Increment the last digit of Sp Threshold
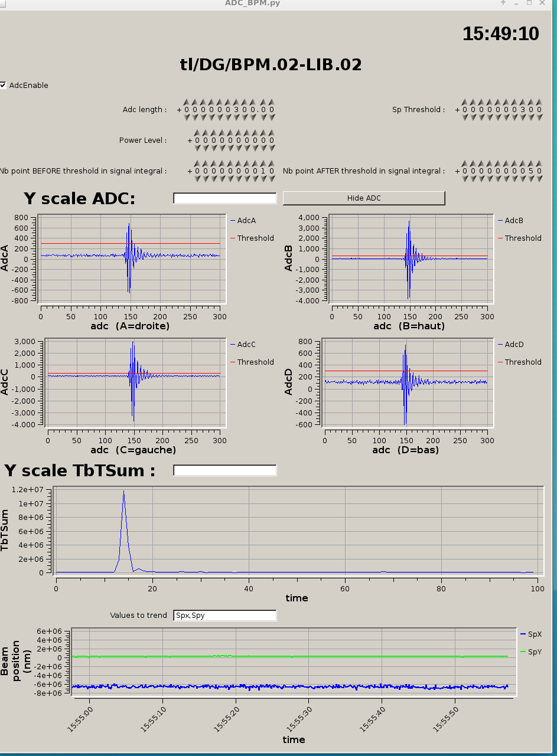557x756 pixels. coord(539,102)
